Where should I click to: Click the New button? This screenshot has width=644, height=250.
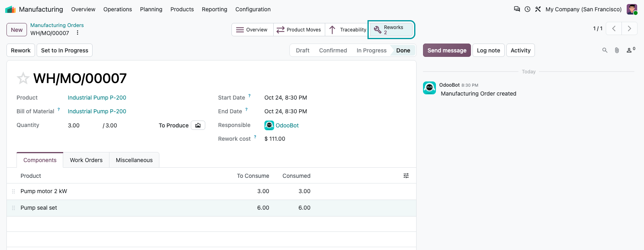[17, 29]
